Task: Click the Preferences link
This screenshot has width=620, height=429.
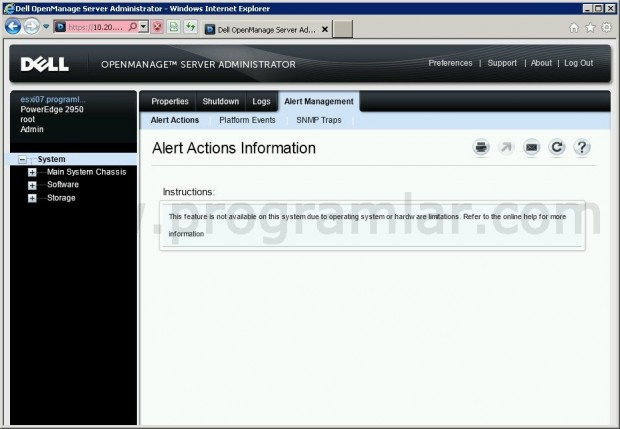Action: click(x=450, y=63)
